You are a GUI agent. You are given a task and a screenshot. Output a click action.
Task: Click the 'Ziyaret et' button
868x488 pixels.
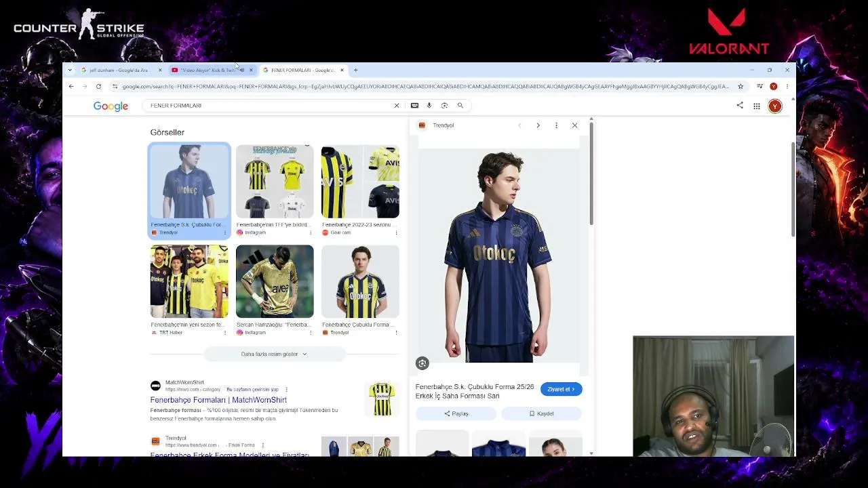tap(561, 389)
